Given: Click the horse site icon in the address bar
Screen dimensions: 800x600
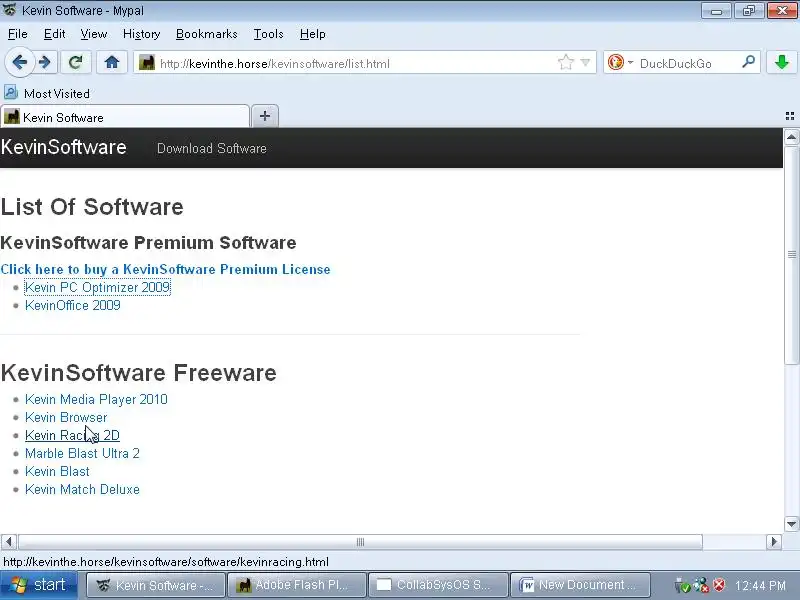Looking at the screenshot, I should [146, 63].
